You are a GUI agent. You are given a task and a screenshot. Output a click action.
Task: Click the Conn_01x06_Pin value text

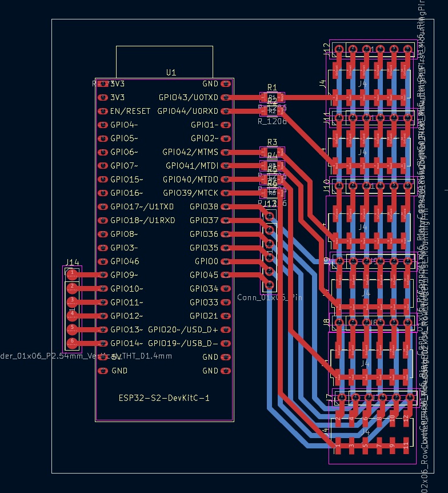[x=270, y=297]
